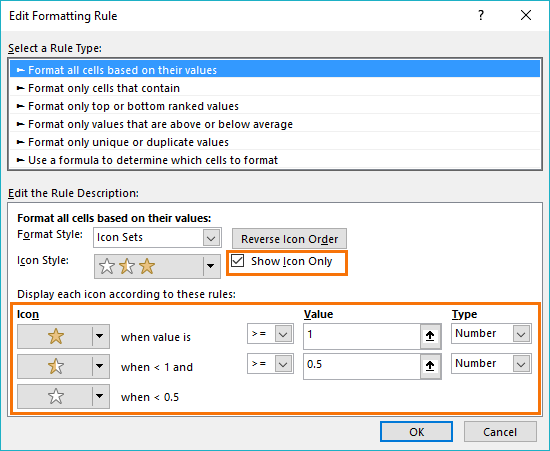Open the first row >= operator dropdown
The height and width of the screenshot is (451, 550).
tap(270, 334)
